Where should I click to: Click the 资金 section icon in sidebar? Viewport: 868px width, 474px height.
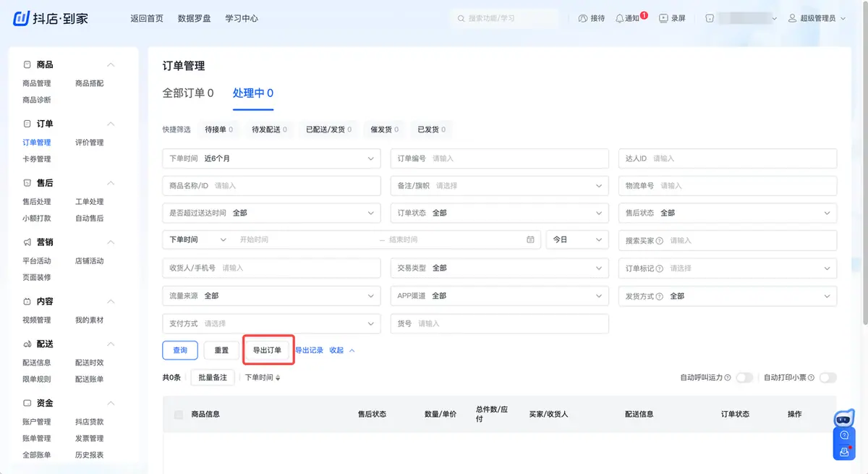(x=27, y=403)
